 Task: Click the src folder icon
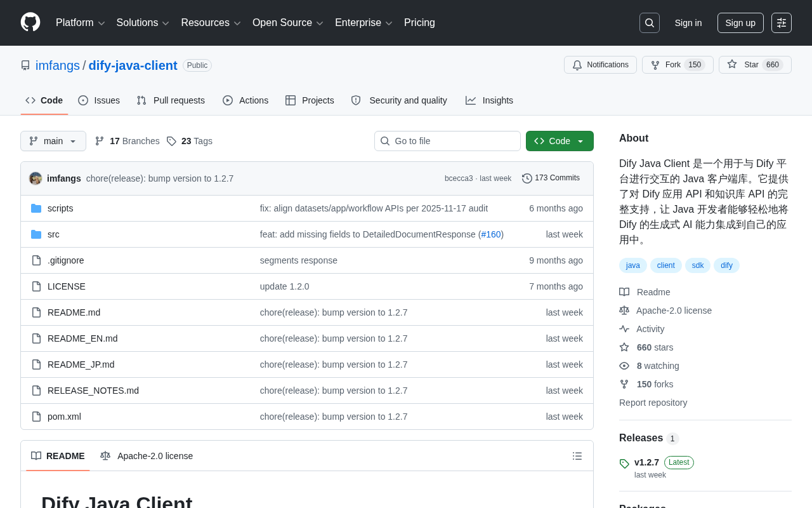click(x=36, y=234)
